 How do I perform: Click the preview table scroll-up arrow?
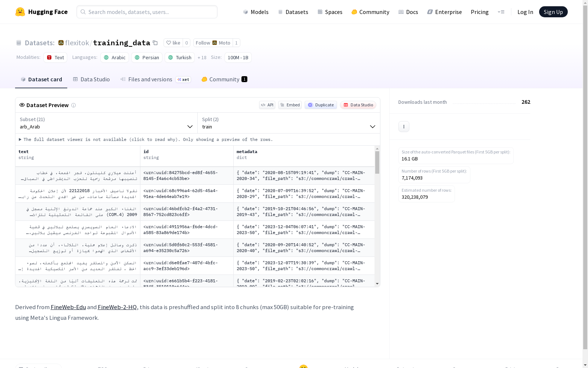coord(377,149)
